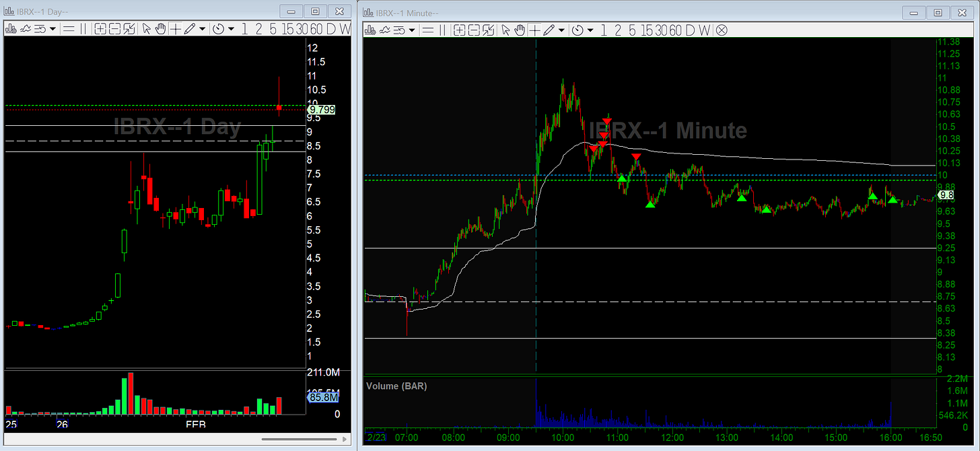
Task: Click the chart icon in IBRX 1 Day title bar
Action: pyautogui.click(x=9, y=11)
